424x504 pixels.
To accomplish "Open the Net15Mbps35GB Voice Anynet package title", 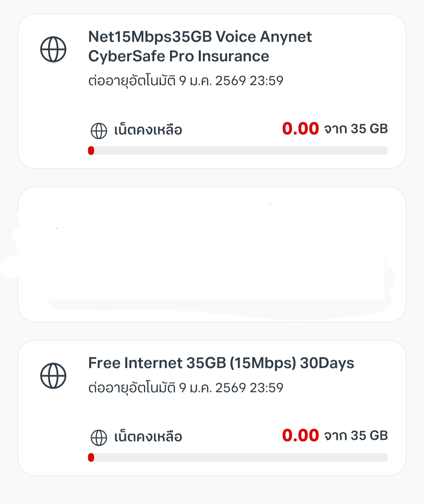I will (200, 37).
